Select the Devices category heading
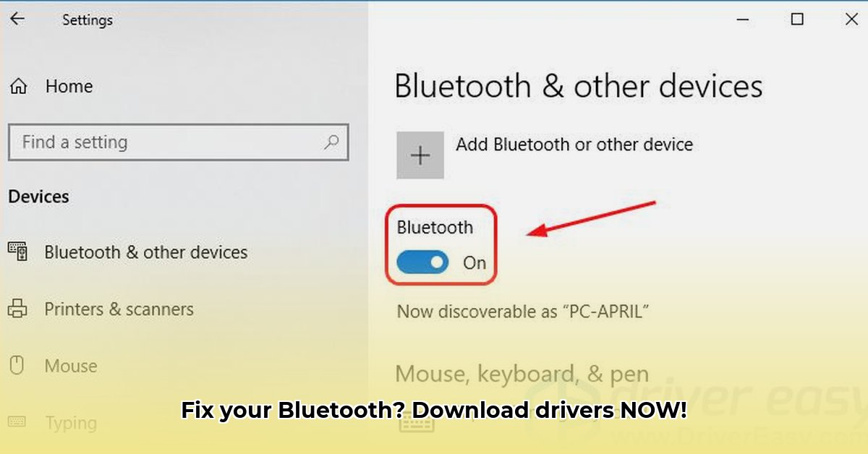868x454 pixels. click(38, 196)
